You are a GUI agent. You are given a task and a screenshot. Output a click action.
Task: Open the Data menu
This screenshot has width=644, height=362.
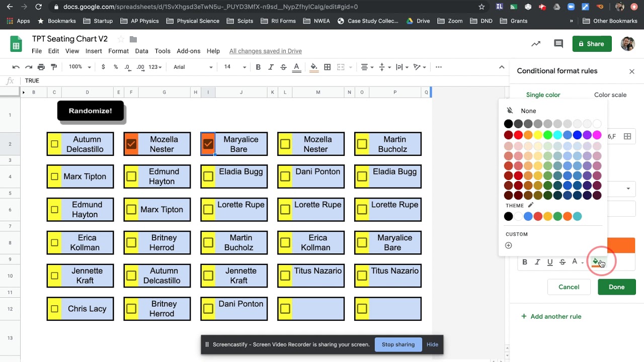(x=142, y=51)
